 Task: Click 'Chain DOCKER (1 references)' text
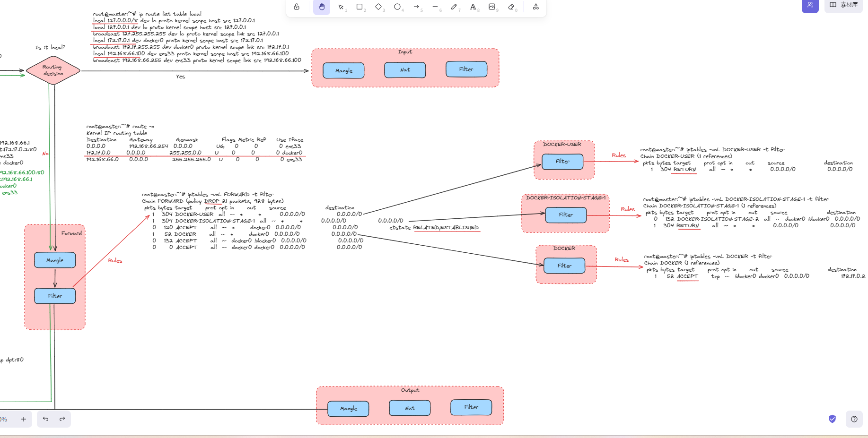pyautogui.click(x=682, y=263)
